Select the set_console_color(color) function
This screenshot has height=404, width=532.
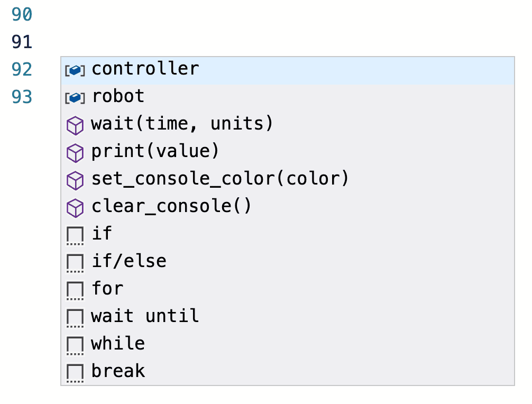(219, 178)
